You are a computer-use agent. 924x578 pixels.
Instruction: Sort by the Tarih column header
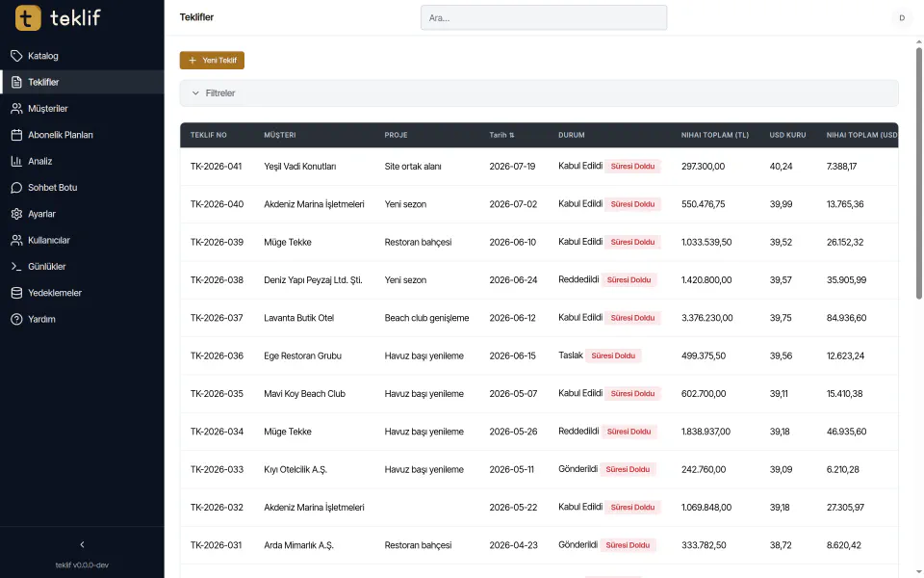tap(501, 135)
